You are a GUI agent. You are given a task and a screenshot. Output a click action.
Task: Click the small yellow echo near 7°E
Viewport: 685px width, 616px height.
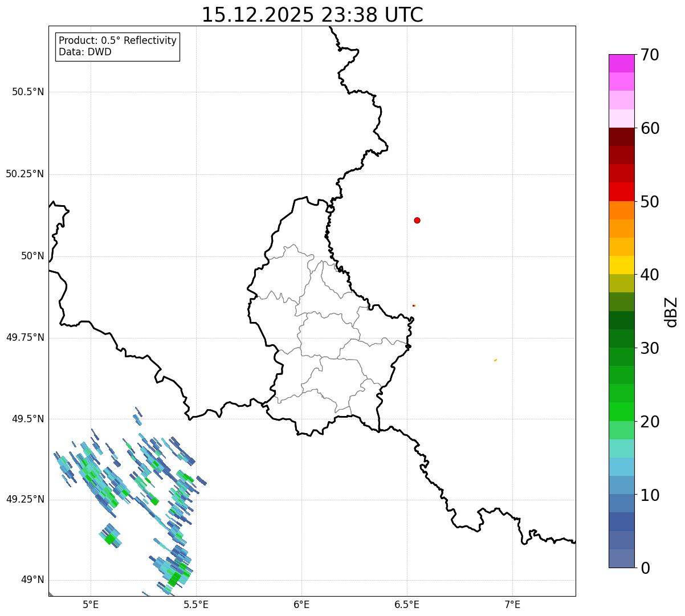[x=495, y=360]
